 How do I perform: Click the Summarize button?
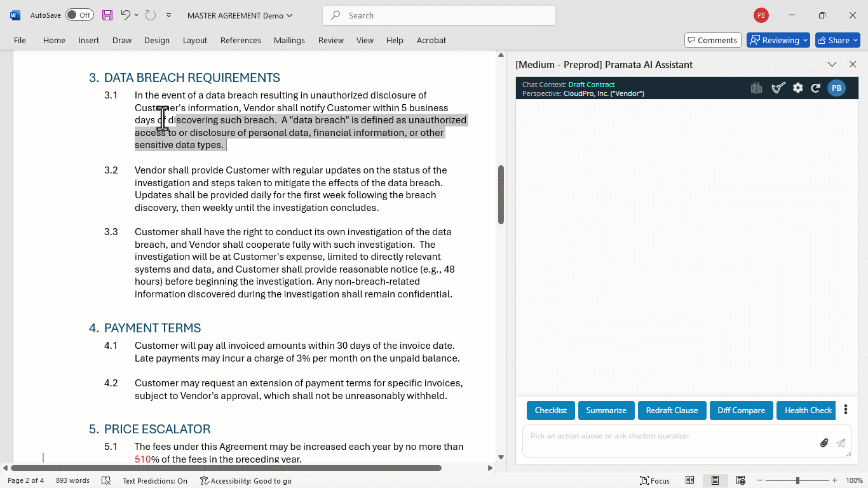(606, 410)
